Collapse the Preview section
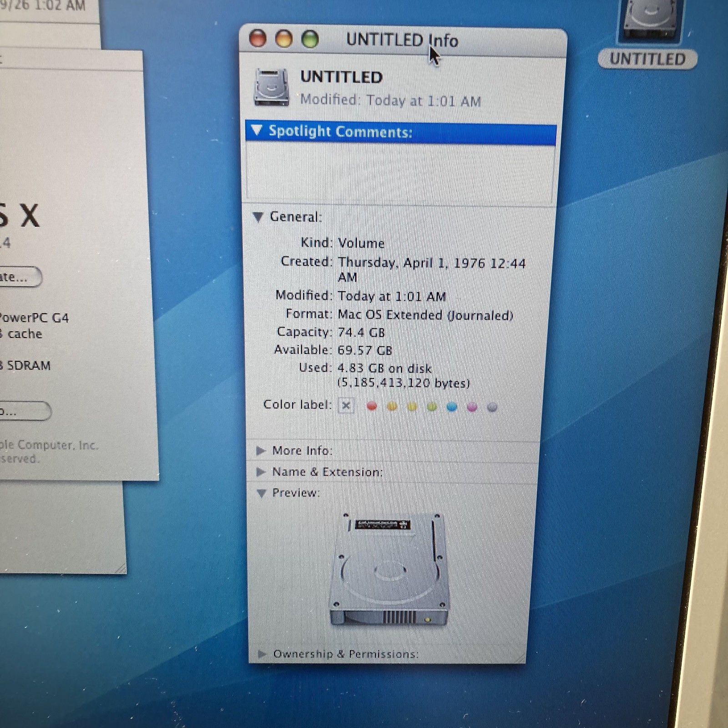This screenshot has height=728, width=728. [x=261, y=493]
